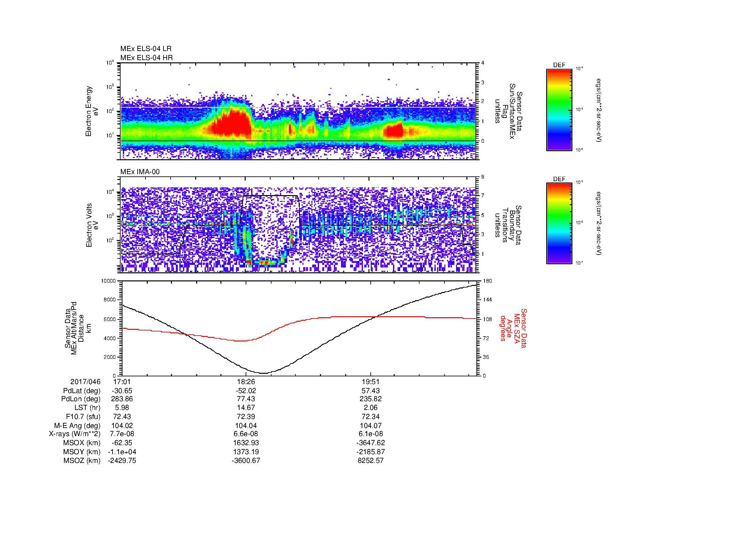Click the PdLon value '283.86'
Image resolution: width=756 pixels, height=534 pixels.
tap(122, 399)
